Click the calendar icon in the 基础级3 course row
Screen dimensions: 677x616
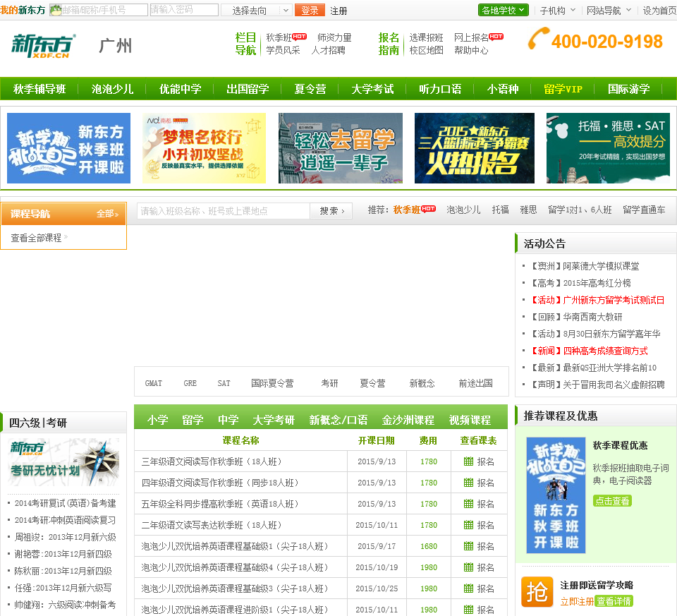[x=468, y=588]
